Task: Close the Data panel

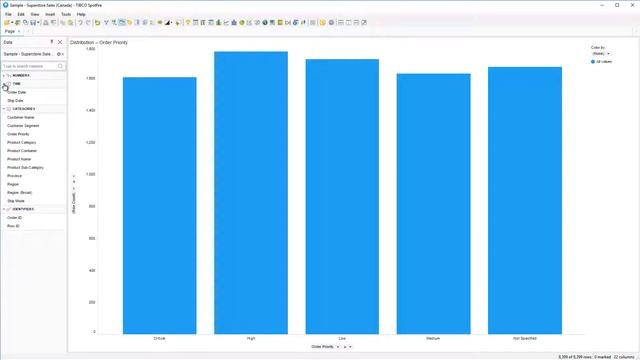Action: click(x=60, y=42)
